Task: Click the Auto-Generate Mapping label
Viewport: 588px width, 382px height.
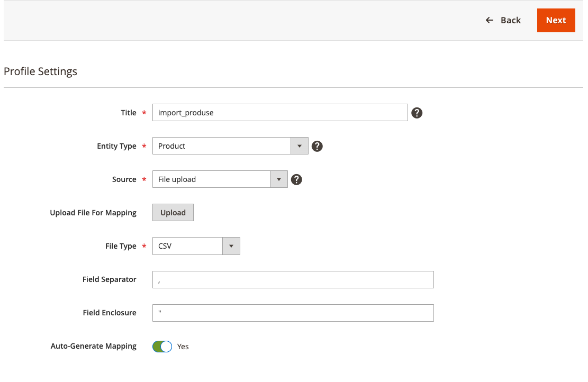Action: click(x=93, y=346)
